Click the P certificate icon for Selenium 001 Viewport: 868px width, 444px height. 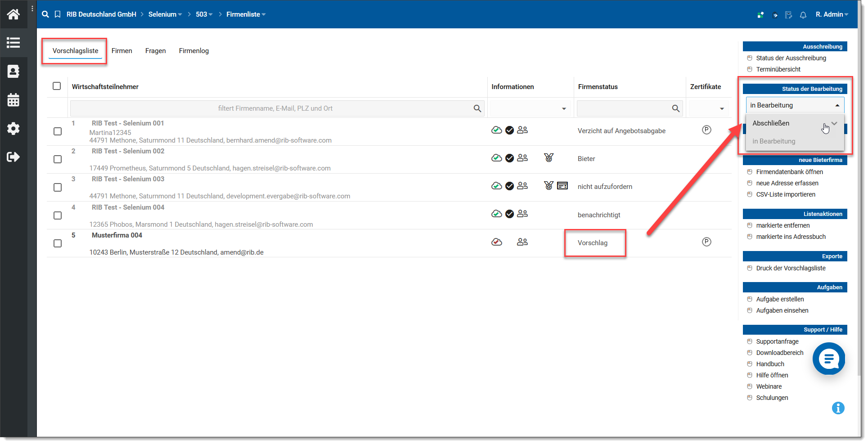(x=707, y=130)
